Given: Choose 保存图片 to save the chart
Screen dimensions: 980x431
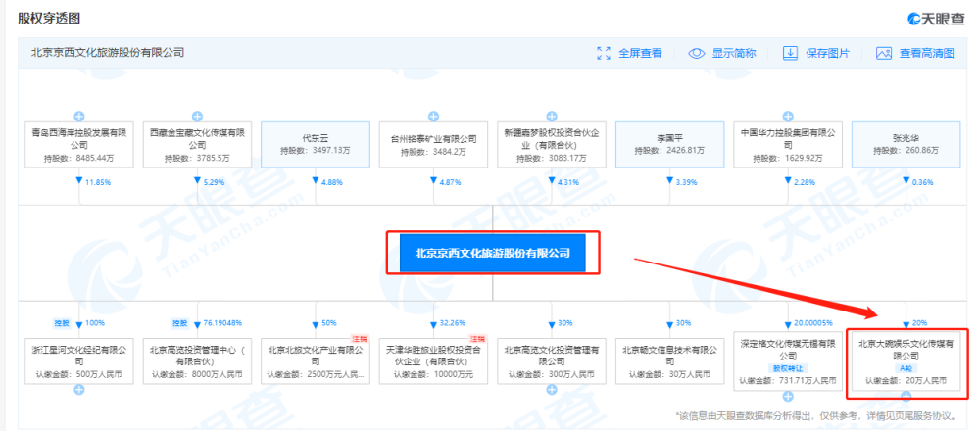Looking at the screenshot, I should [827, 53].
